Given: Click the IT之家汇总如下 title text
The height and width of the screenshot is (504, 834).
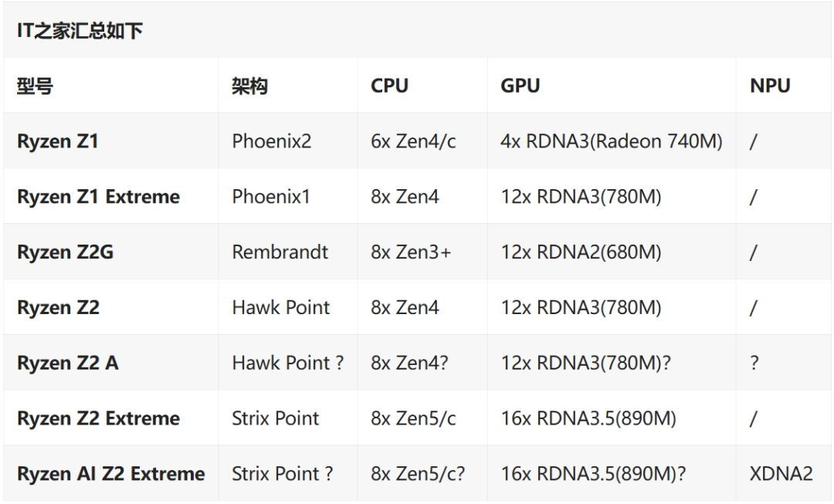Looking at the screenshot, I should coord(80,30).
